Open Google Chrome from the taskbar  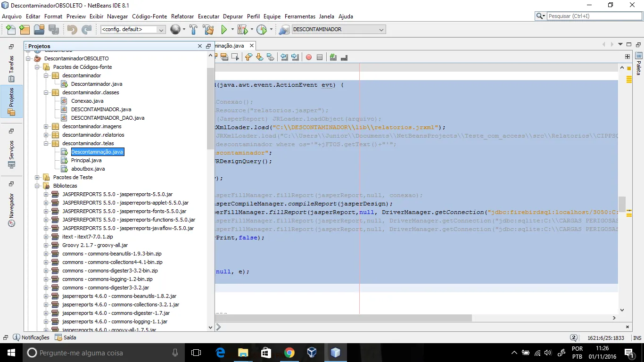289,353
